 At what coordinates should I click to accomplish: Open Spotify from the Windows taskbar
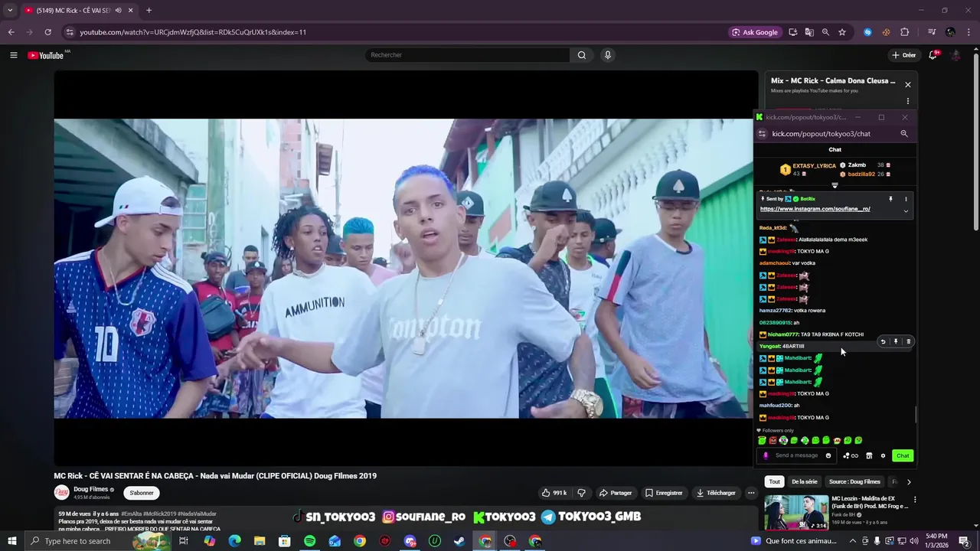[309, 541]
